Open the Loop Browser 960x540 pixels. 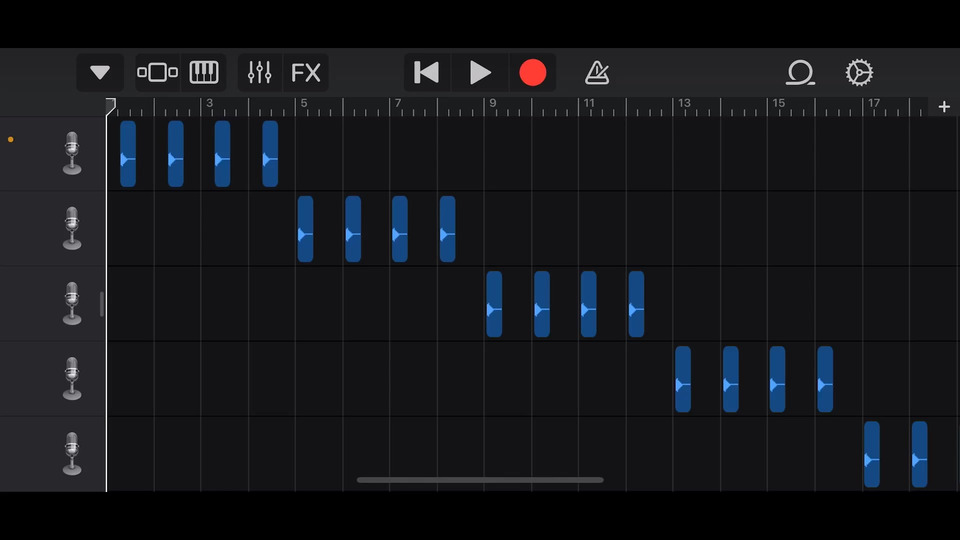[x=800, y=73]
